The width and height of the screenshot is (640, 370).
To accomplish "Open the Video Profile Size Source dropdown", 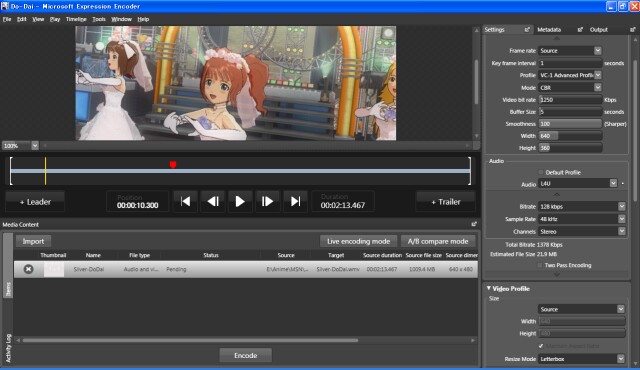I will click(x=620, y=309).
